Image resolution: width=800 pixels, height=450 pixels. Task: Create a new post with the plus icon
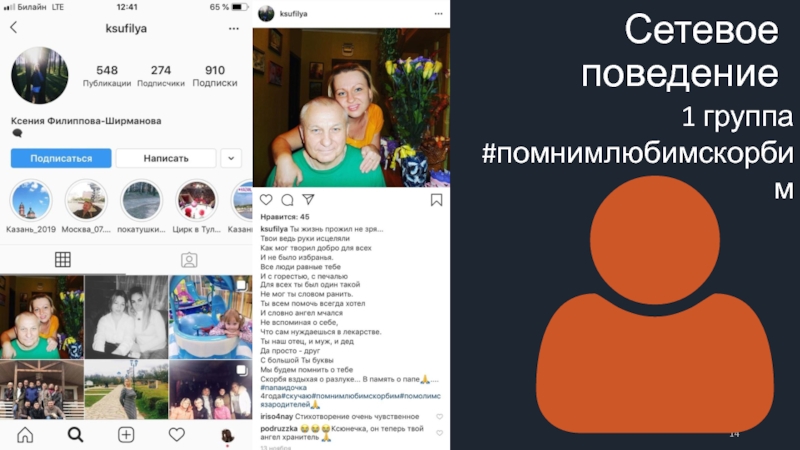tap(126, 435)
